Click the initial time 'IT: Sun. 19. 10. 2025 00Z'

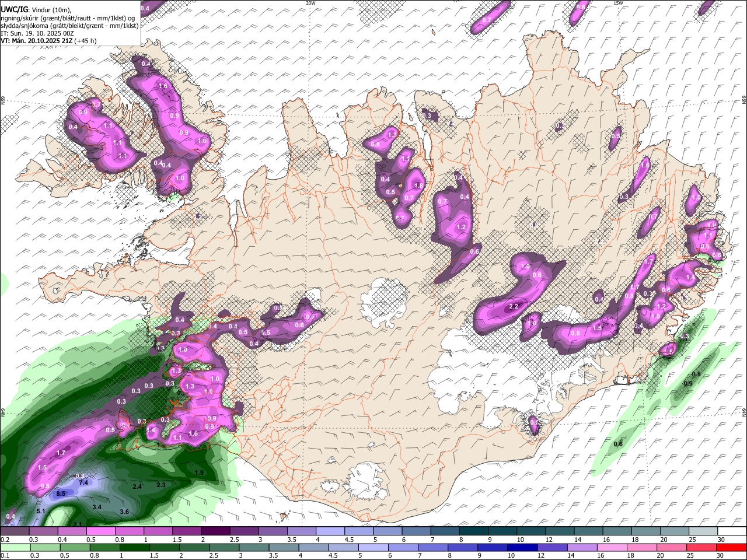point(37,33)
